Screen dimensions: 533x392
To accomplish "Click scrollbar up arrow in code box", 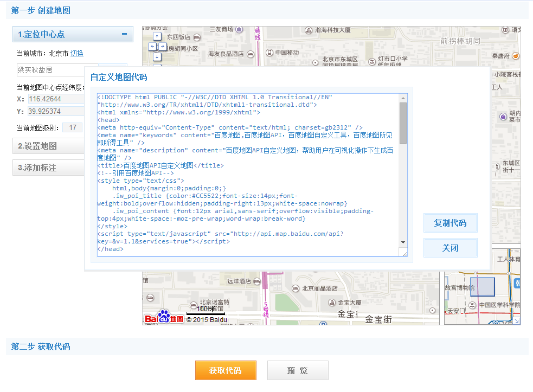I will tap(403, 98).
